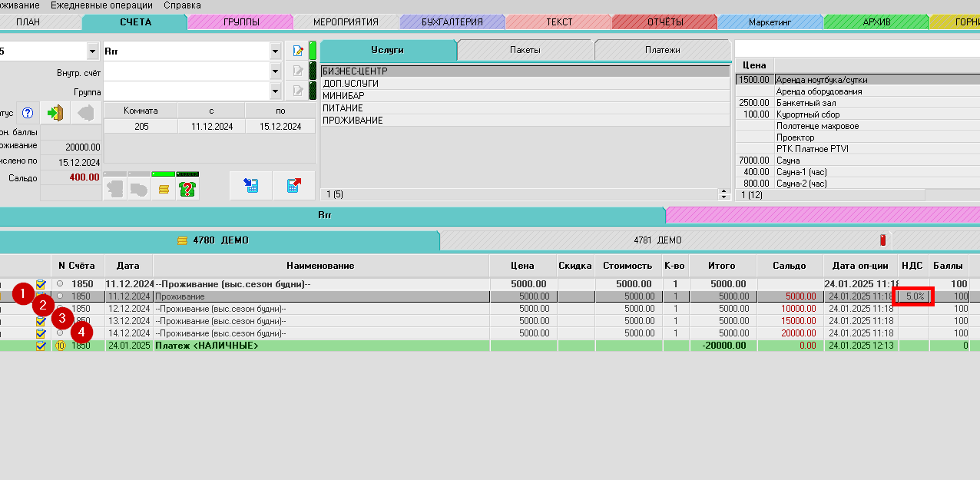
Task: Expand the Rrr guest name dropdown
Action: point(276,51)
